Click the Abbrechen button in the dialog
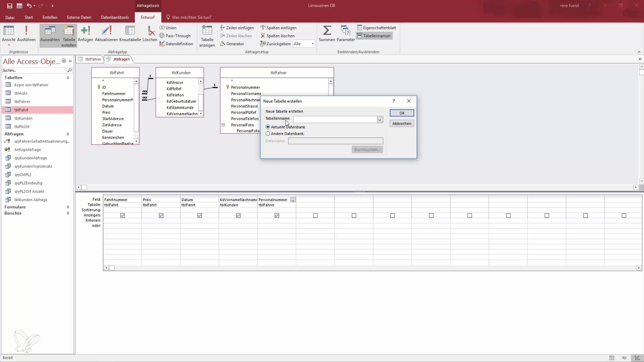The image size is (644, 362). coord(401,124)
